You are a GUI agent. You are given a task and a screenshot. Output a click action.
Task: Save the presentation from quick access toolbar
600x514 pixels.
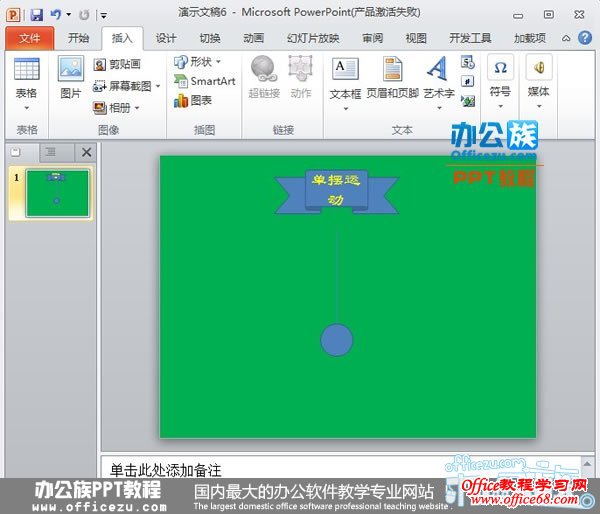tap(36, 15)
